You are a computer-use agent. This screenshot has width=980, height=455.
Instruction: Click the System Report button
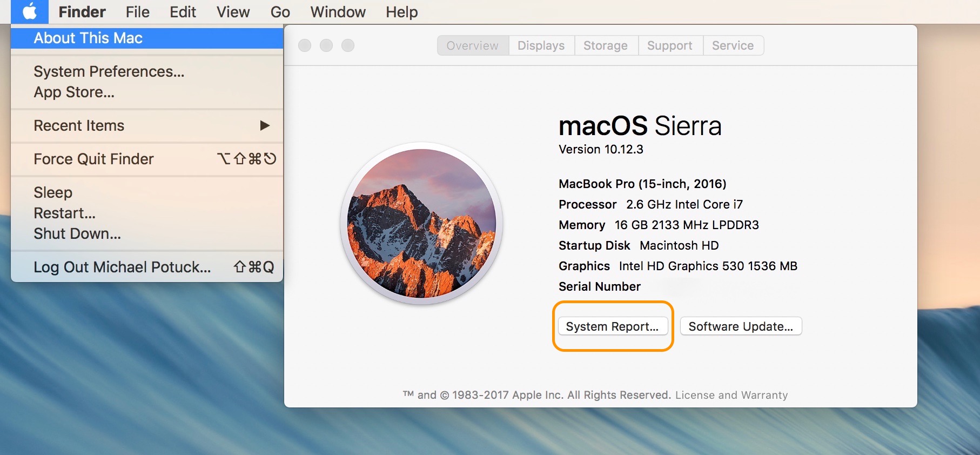[613, 326]
